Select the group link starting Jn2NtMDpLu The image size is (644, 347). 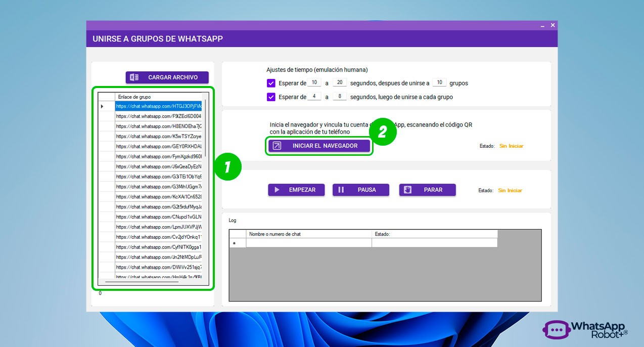click(158, 257)
